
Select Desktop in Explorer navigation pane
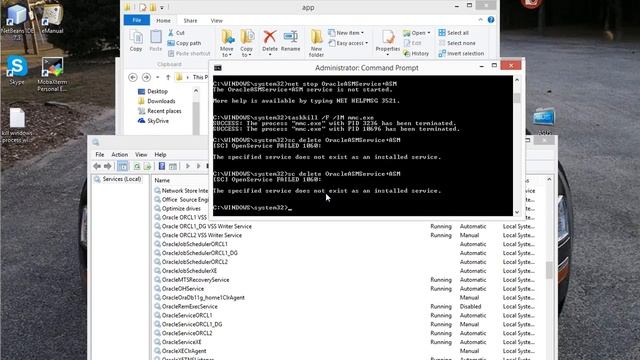[x=153, y=91]
